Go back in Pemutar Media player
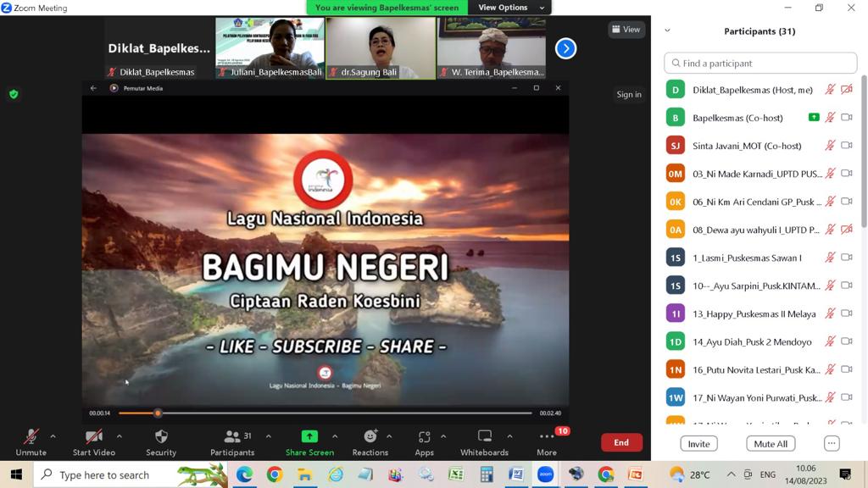The image size is (868, 488). (93, 88)
